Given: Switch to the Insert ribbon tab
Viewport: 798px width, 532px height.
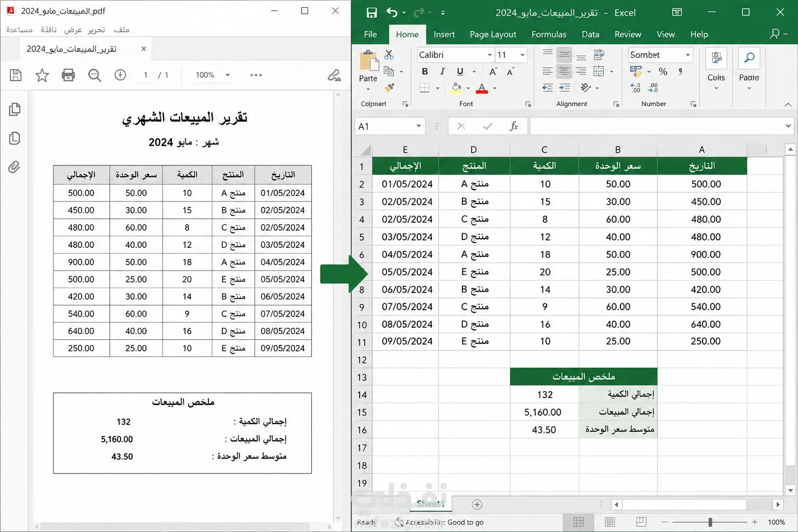Looking at the screenshot, I should click(444, 34).
